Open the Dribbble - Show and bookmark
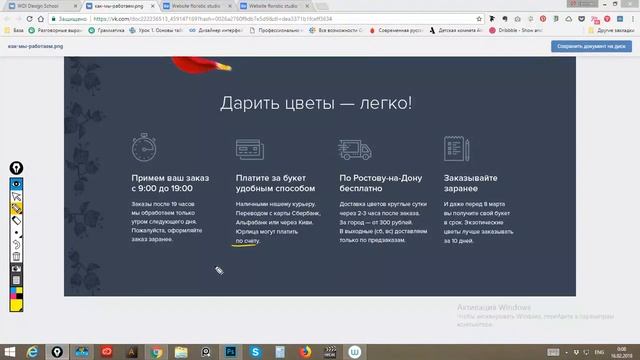Image resolution: width=640 pixels, height=360 pixels. [516, 30]
